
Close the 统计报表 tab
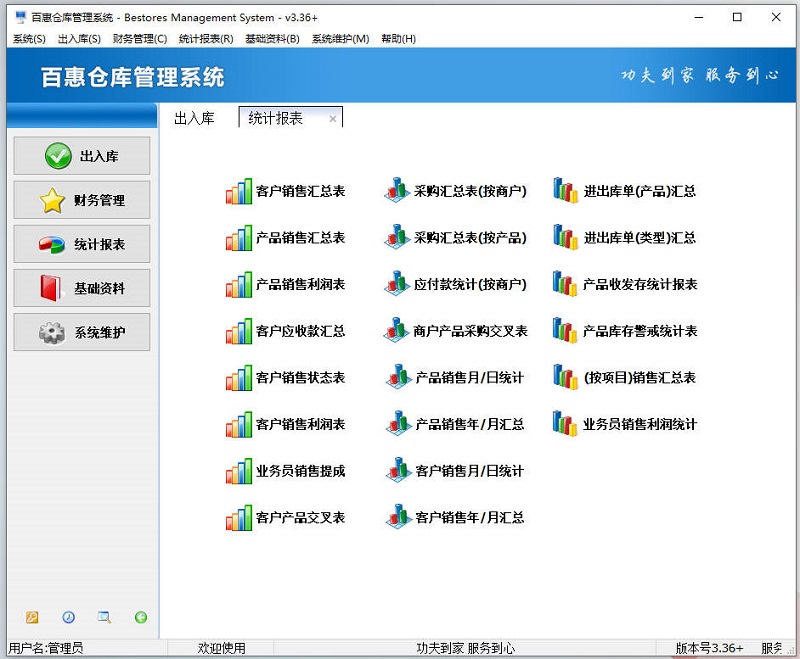pyautogui.click(x=334, y=117)
